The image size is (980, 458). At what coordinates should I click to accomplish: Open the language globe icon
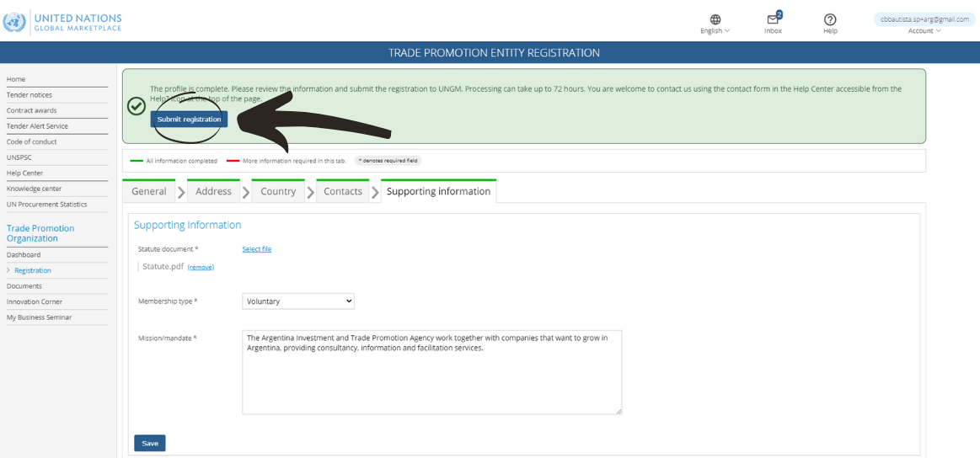pyautogui.click(x=715, y=19)
